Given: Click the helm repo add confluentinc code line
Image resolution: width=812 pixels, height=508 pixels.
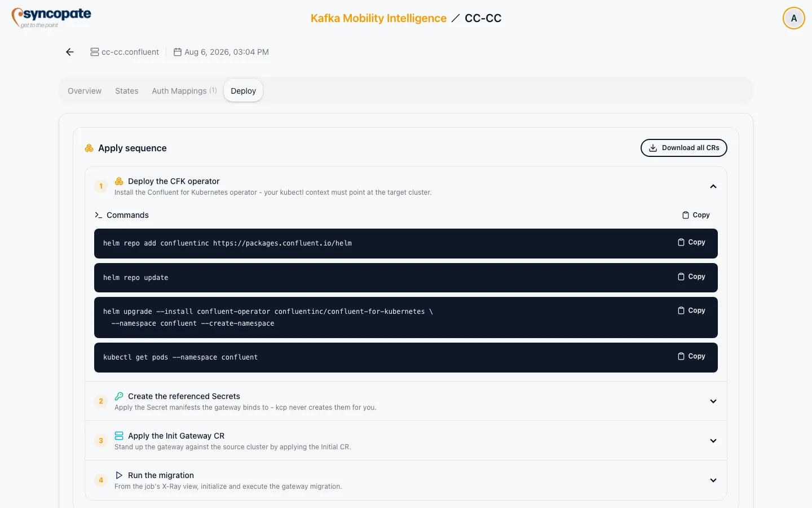Looking at the screenshot, I should click(x=227, y=243).
